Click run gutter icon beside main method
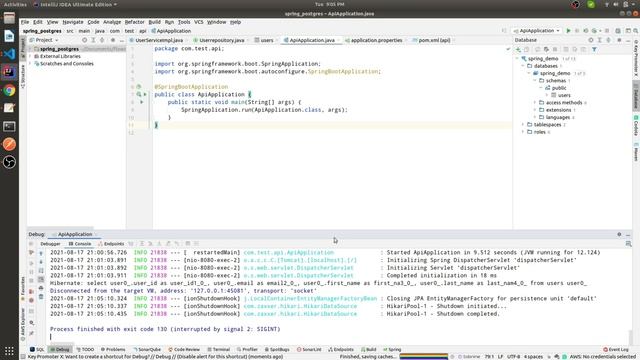 tap(142, 102)
